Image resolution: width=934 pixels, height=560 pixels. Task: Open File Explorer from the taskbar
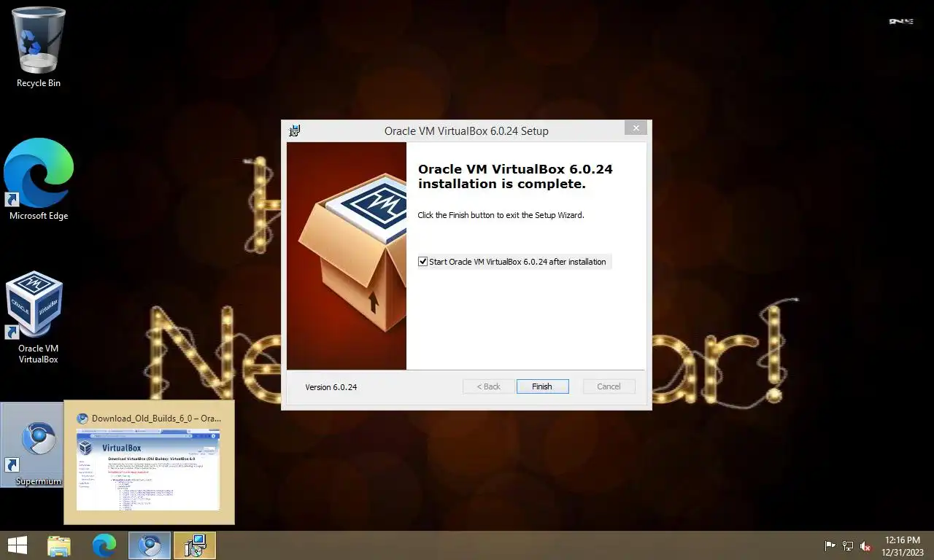(x=59, y=545)
